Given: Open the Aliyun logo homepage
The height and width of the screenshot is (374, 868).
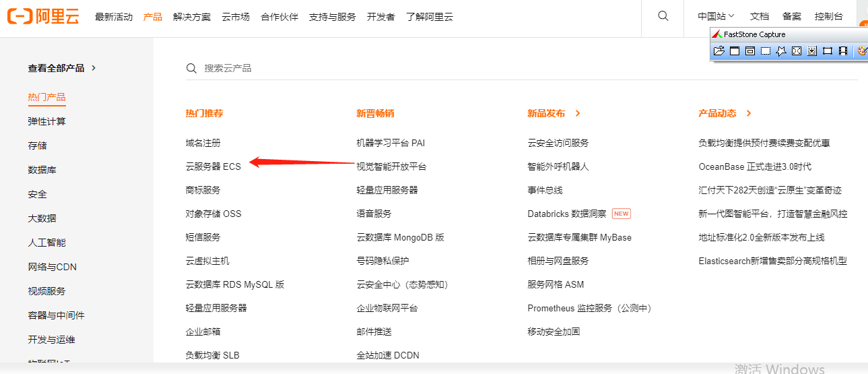Looking at the screenshot, I should [x=43, y=17].
